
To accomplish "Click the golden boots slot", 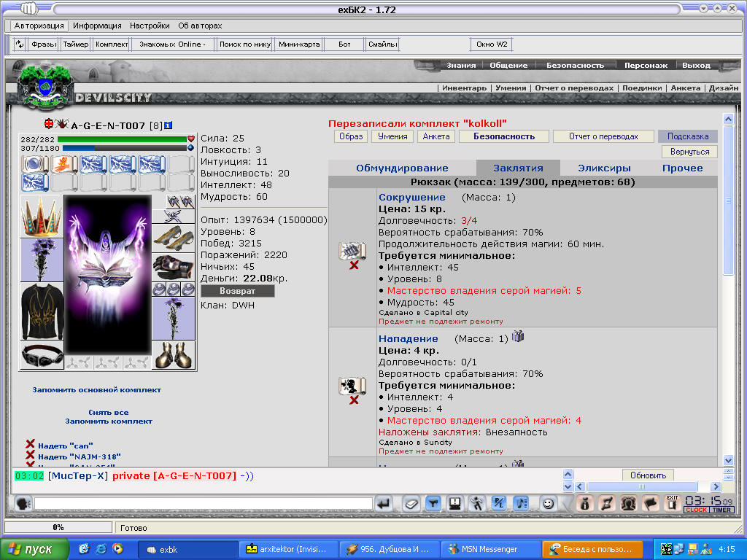I will pyautogui.click(x=174, y=355).
